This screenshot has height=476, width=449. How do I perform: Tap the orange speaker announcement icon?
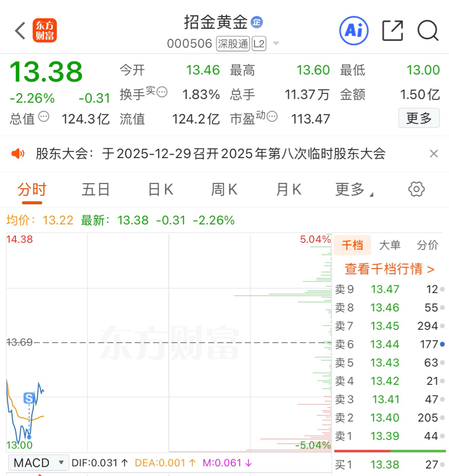pos(18,153)
